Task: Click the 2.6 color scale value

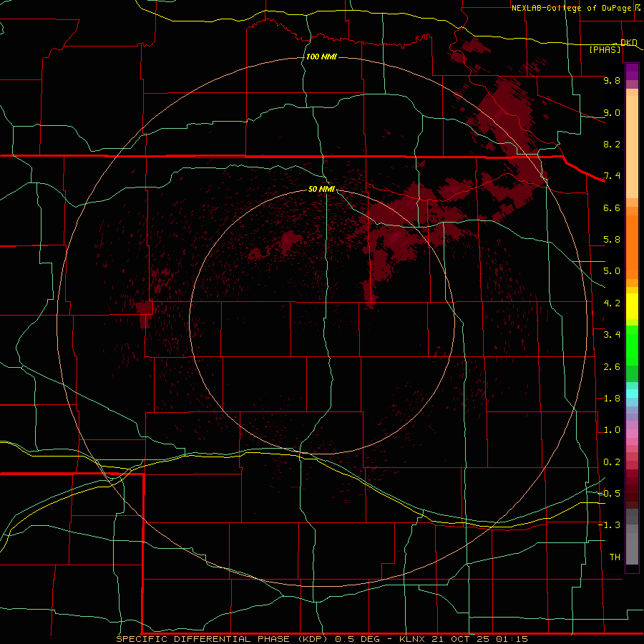Action: click(x=612, y=367)
